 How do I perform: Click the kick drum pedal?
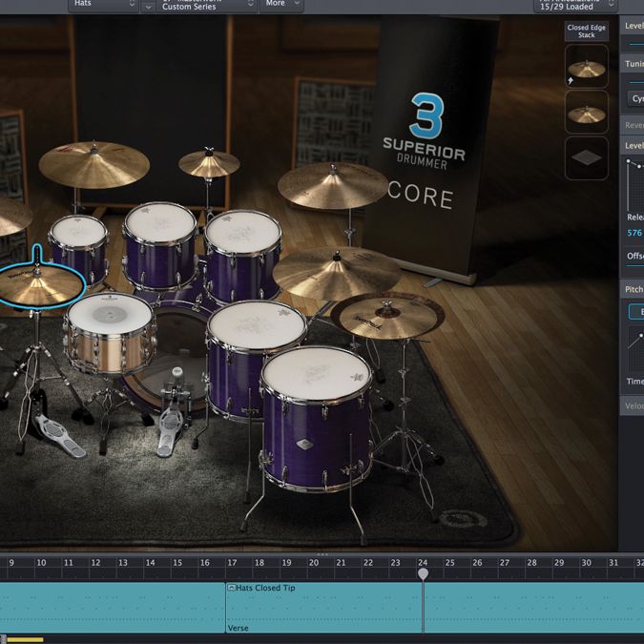coord(169,431)
